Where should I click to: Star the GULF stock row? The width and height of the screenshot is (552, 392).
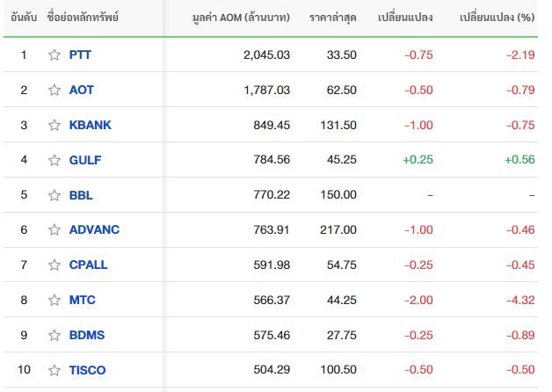click(54, 160)
